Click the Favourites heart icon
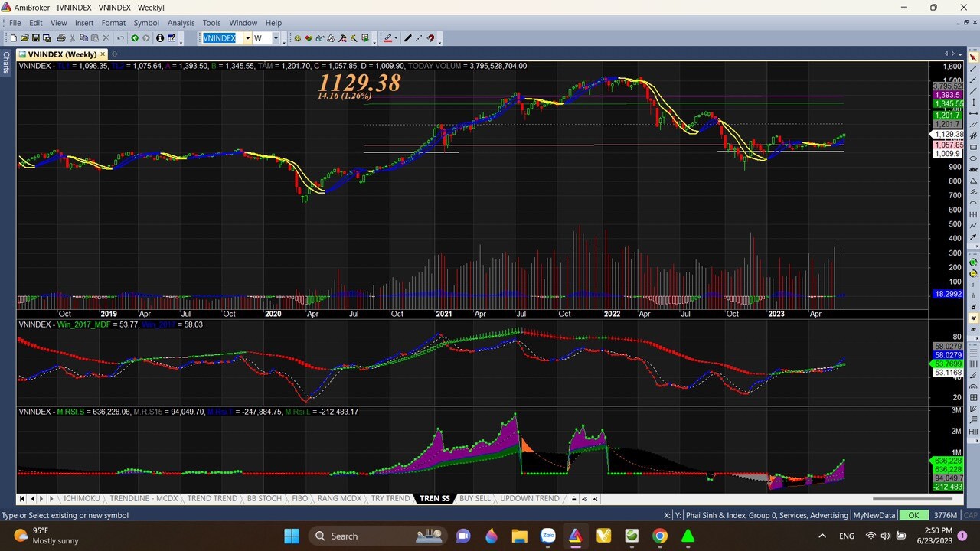Screen dimensions: 980x551 [x=309, y=38]
